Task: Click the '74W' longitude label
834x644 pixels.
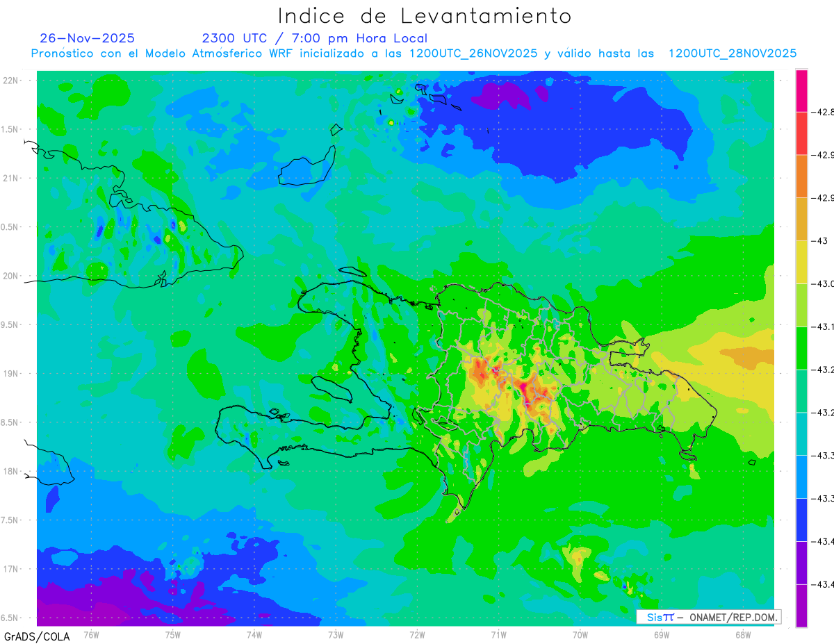Action: point(254,635)
